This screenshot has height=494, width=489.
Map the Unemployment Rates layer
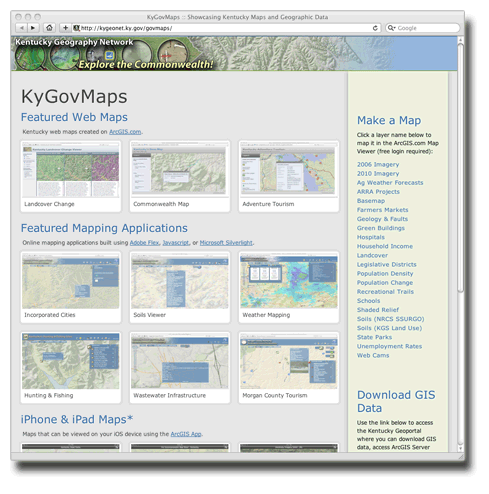[389, 346]
